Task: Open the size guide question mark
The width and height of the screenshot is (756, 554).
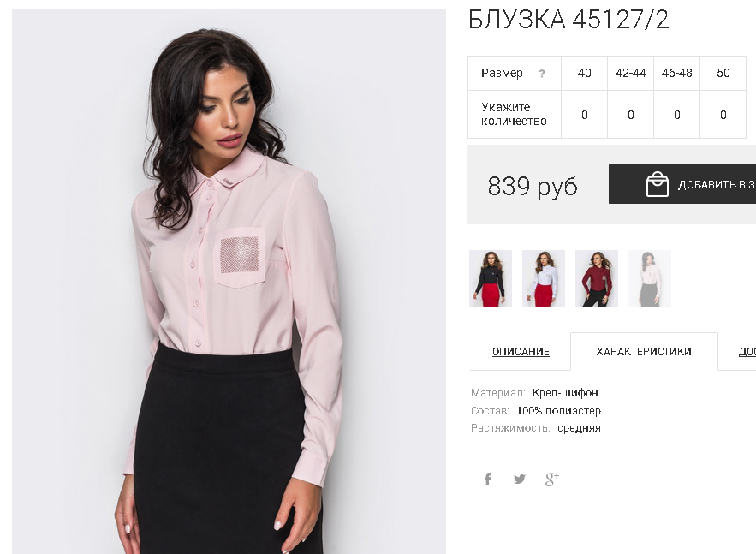Action: click(x=542, y=74)
